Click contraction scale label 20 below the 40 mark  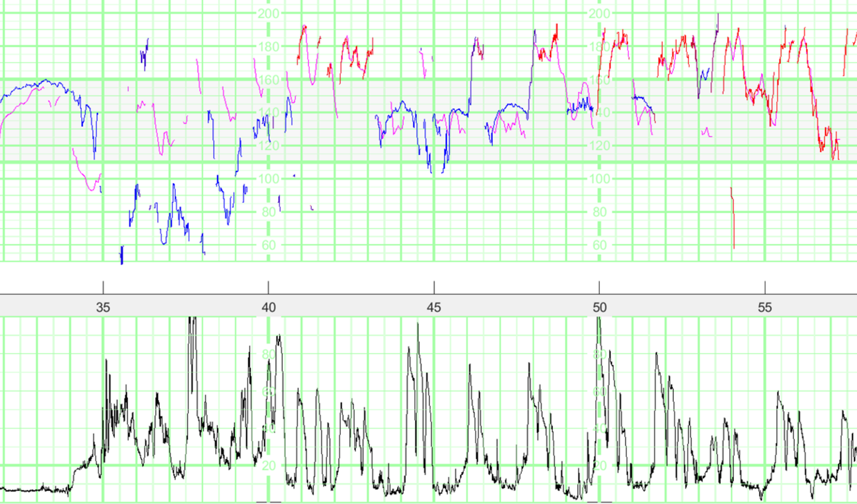[x=269, y=466]
